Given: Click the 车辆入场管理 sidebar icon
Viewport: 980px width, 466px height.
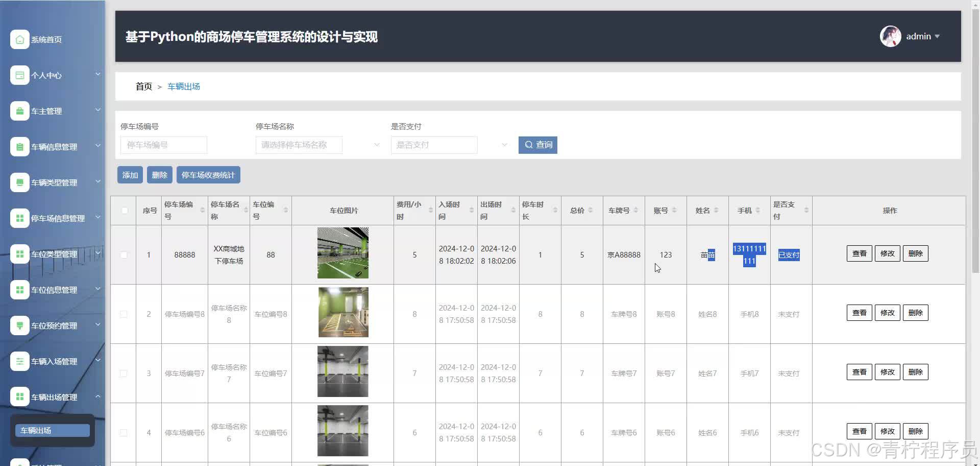Looking at the screenshot, I should [x=19, y=361].
